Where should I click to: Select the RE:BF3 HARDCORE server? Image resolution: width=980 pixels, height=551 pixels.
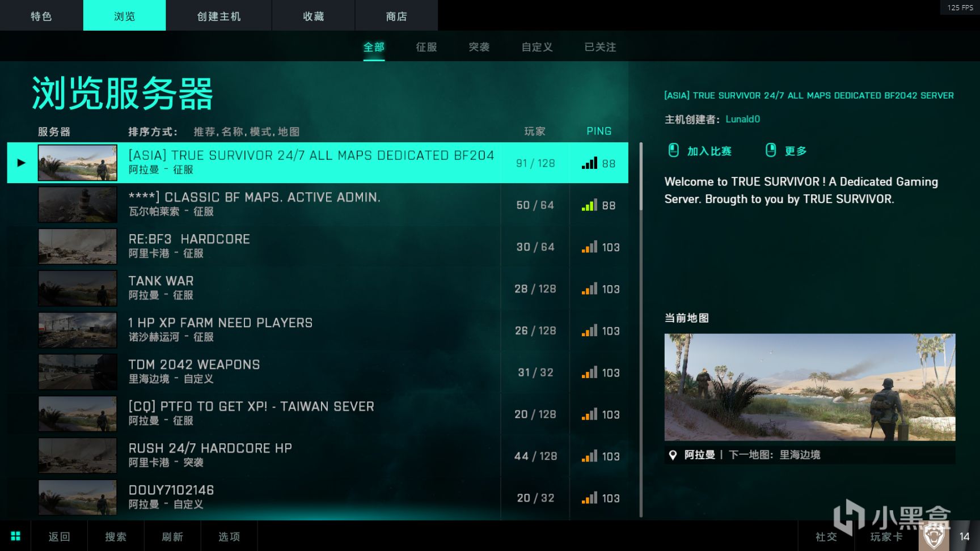pyautogui.click(x=318, y=247)
